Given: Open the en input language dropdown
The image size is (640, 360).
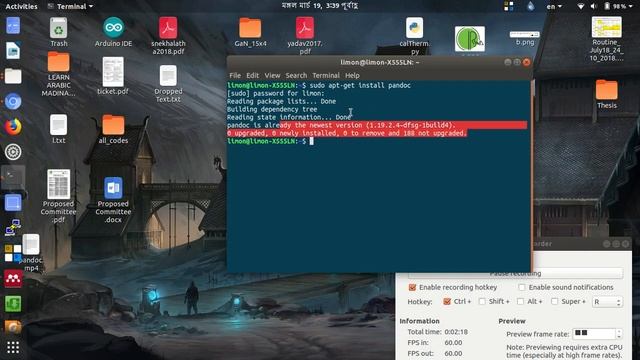Looking at the screenshot, I should pos(554,6).
